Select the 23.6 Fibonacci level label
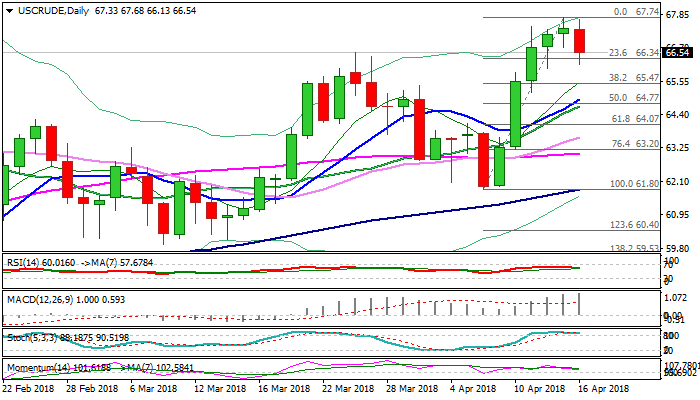The image size is (700, 400). click(617, 53)
